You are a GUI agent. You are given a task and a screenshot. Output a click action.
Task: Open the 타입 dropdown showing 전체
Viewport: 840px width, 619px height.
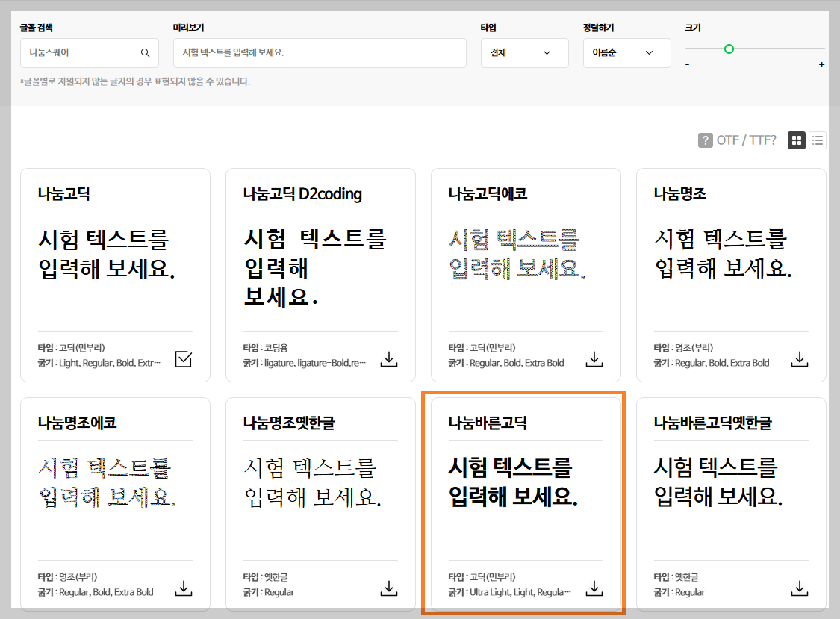pos(524,52)
